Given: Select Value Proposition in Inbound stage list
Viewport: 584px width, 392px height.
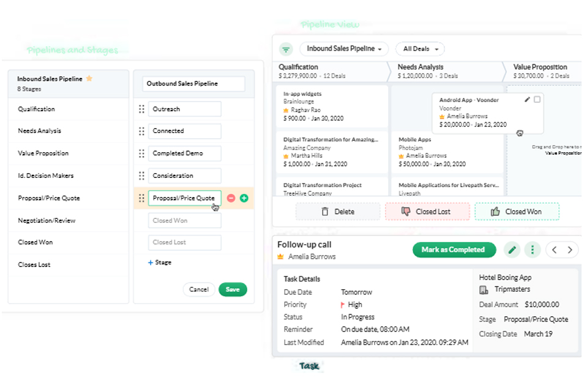Looking at the screenshot, I should tap(69, 153).
